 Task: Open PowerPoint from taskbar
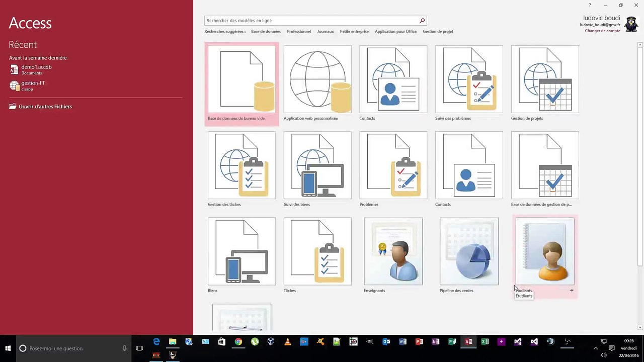click(419, 342)
